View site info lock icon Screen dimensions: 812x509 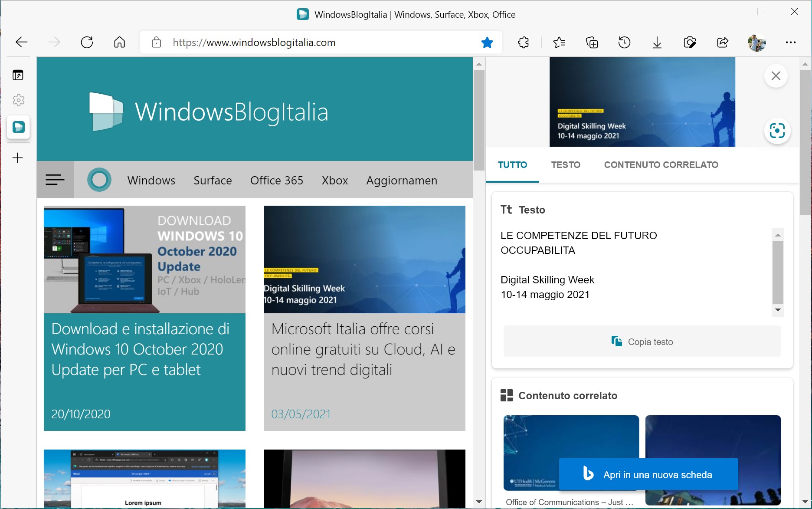click(156, 43)
